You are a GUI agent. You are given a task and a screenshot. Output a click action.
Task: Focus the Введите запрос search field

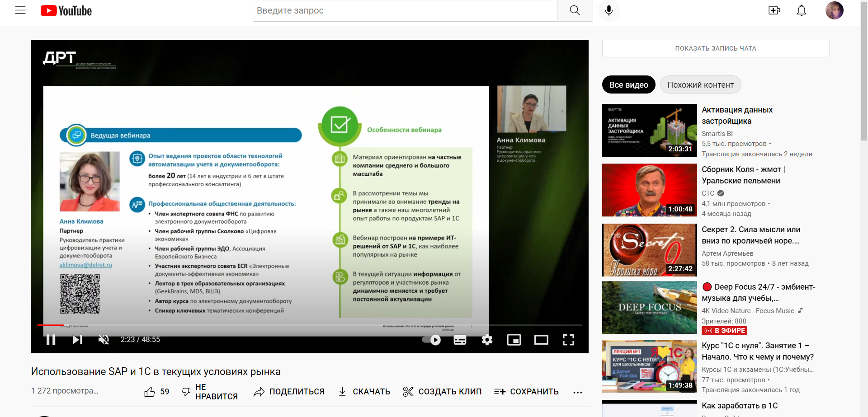(x=405, y=10)
